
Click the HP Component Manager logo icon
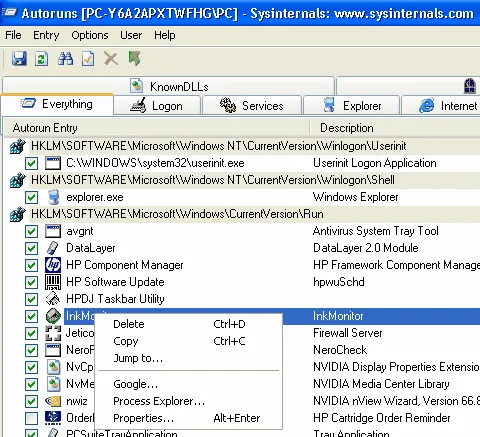tap(53, 265)
